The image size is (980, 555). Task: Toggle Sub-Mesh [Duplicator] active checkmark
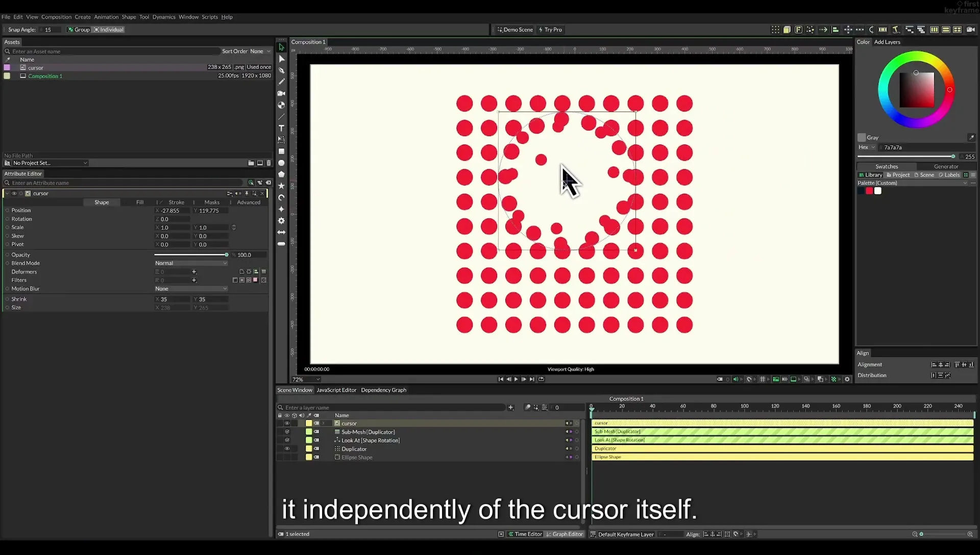(287, 432)
